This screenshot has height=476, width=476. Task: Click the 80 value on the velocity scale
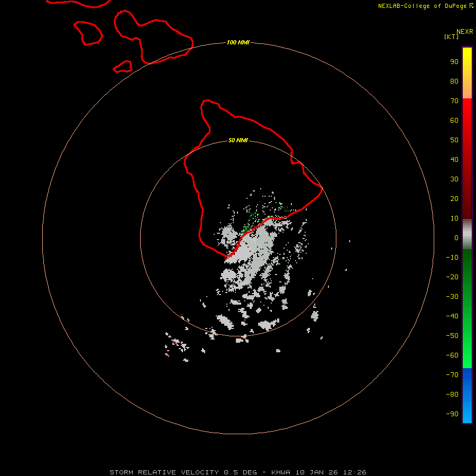click(454, 81)
